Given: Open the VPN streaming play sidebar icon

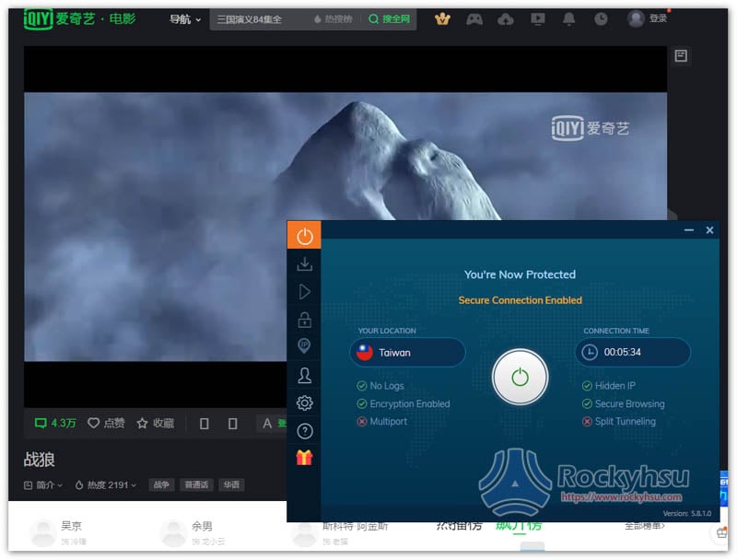Looking at the screenshot, I should (304, 292).
